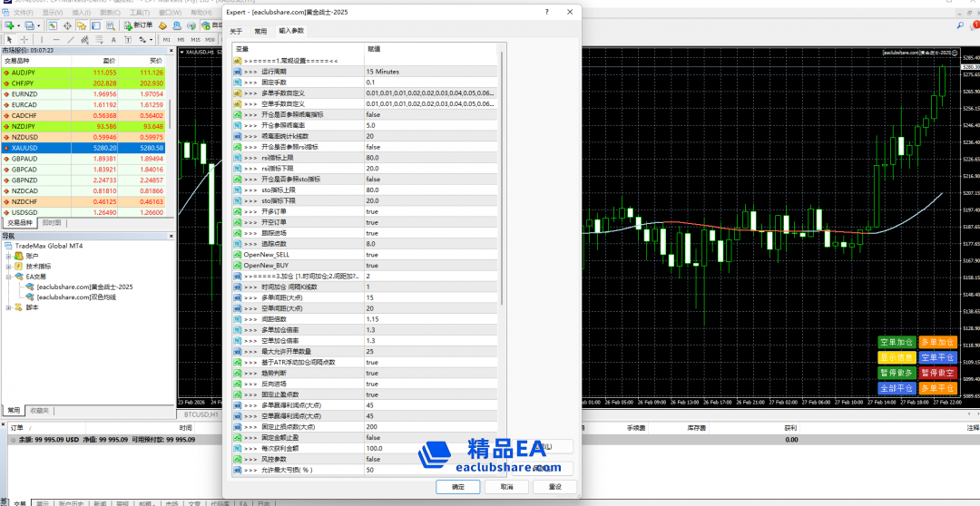Toggle the 暂停做空 chart button
Image resolution: width=980 pixels, height=506 pixels.
937,373
